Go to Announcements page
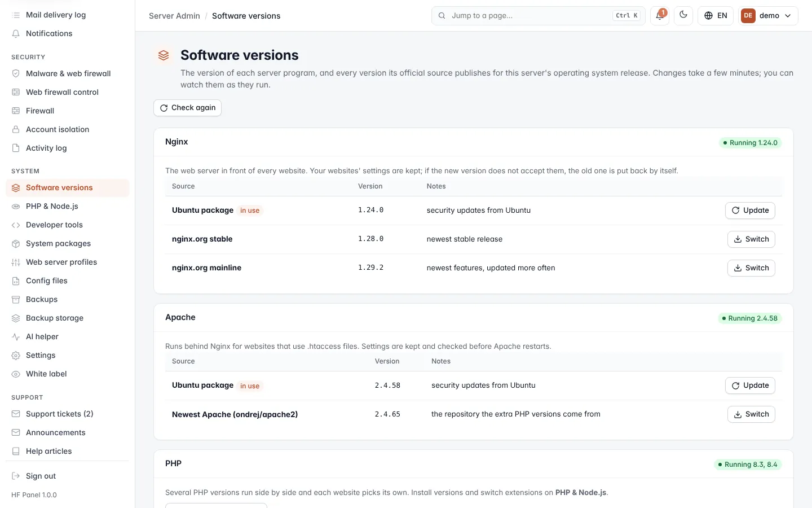The image size is (812, 508). point(68,433)
